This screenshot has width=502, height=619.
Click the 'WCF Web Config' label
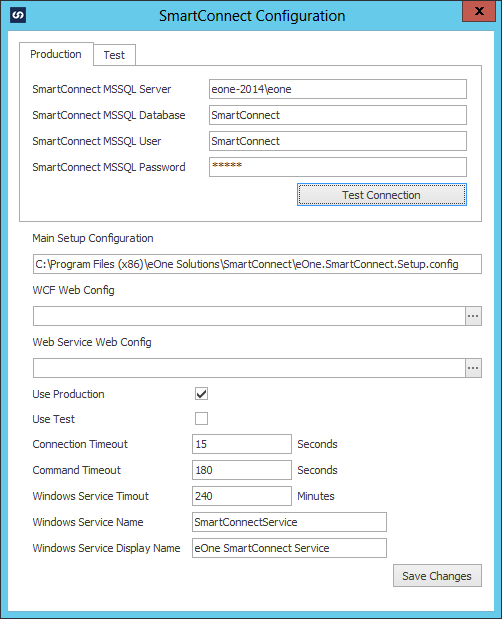[73, 290]
